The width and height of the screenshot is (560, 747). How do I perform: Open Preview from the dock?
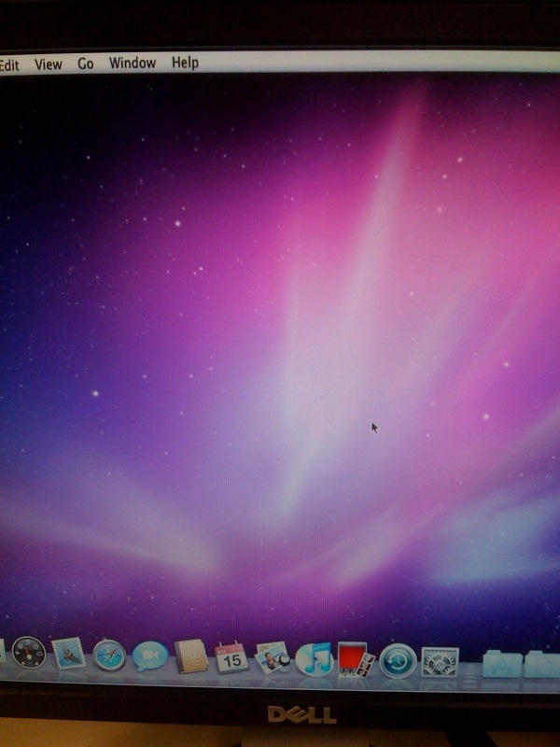point(273,659)
